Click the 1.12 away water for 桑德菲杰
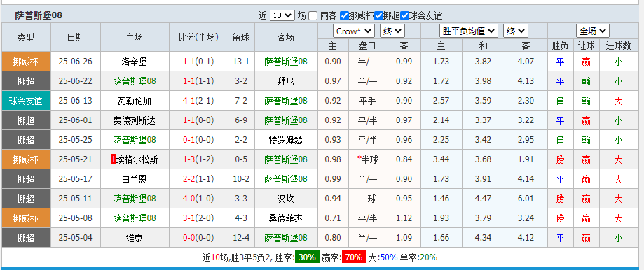 [x=404, y=218]
